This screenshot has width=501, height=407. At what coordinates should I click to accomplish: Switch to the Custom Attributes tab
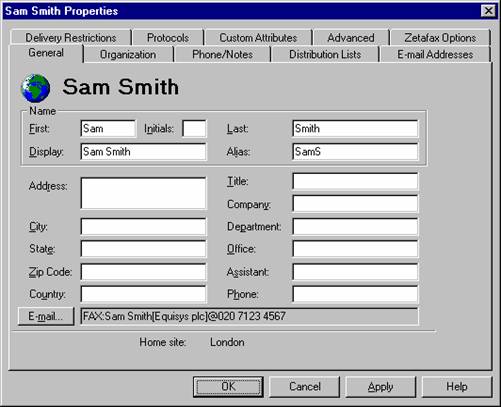click(x=258, y=38)
